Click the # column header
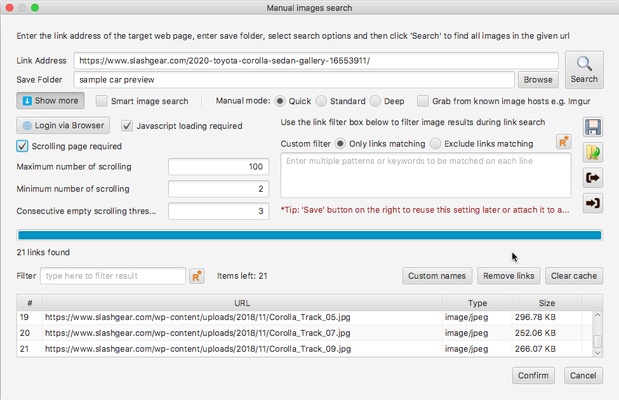The image size is (619, 400). (x=30, y=303)
